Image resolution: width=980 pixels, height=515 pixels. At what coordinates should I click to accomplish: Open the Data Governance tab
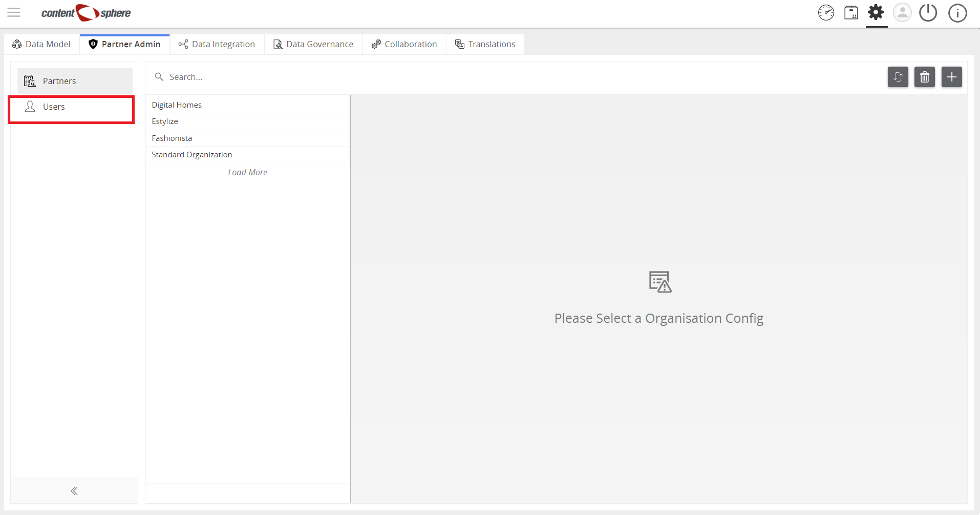[x=313, y=44]
